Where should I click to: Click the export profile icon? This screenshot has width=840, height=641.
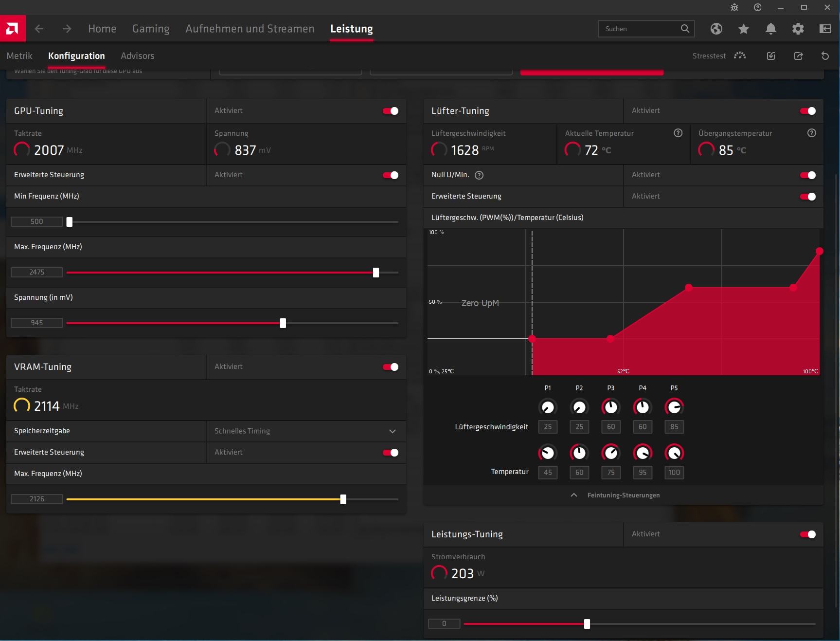pos(798,56)
